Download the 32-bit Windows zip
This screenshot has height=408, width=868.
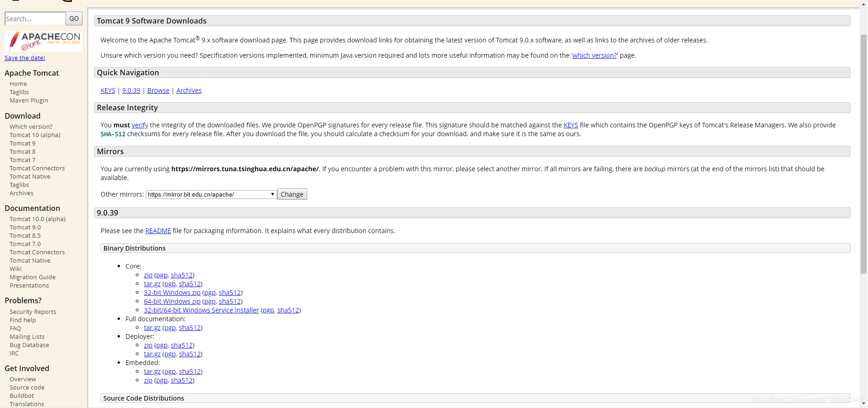coord(172,293)
